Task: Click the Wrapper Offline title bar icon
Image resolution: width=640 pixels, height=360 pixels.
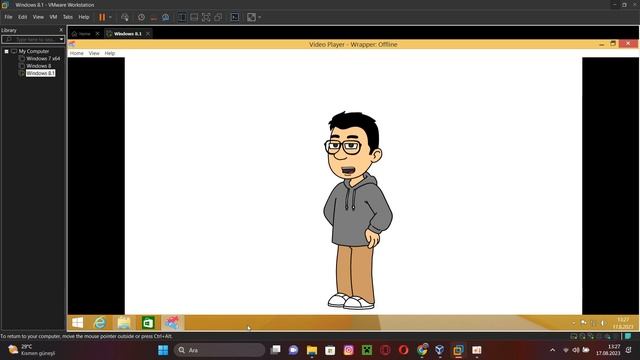Action: (x=72, y=44)
